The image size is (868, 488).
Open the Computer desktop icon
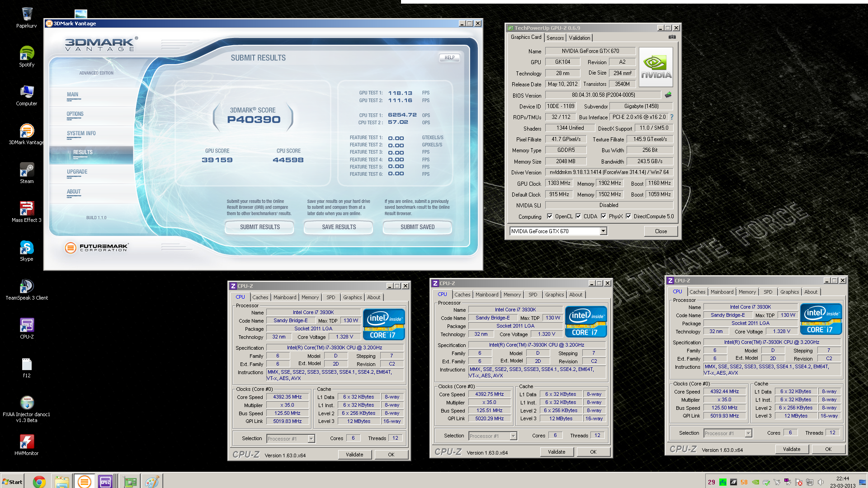pos(27,95)
